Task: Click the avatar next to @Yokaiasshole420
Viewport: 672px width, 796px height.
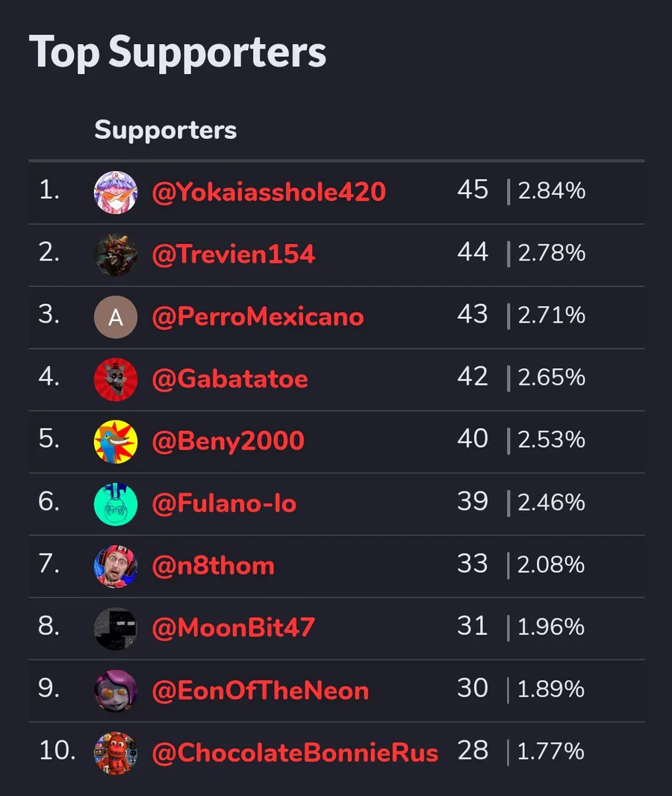Action: click(x=116, y=193)
